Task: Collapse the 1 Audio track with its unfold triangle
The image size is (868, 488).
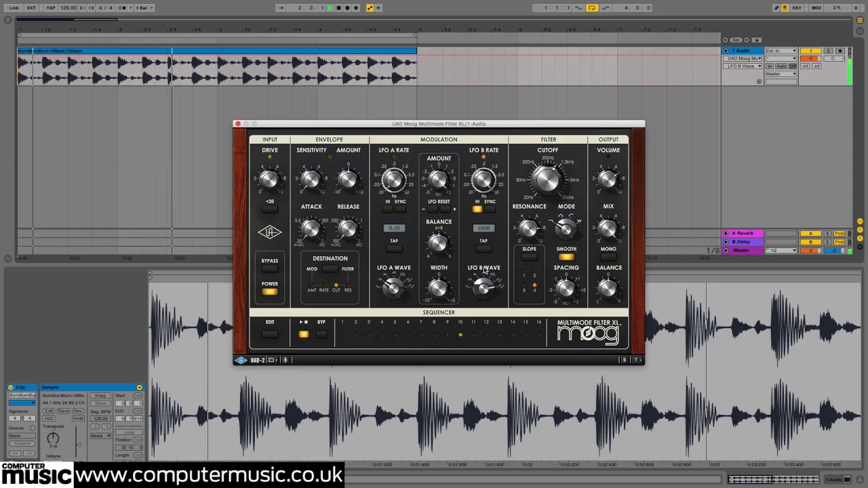Action: click(726, 51)
